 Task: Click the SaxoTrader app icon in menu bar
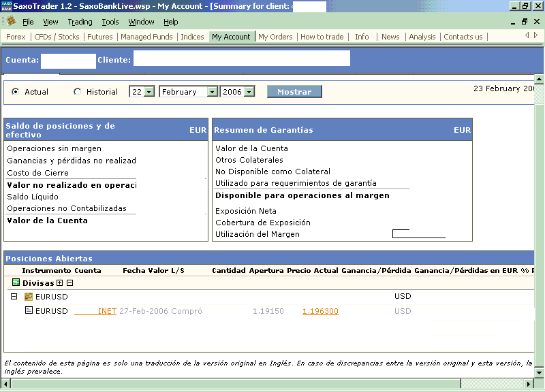coord(12,22)
